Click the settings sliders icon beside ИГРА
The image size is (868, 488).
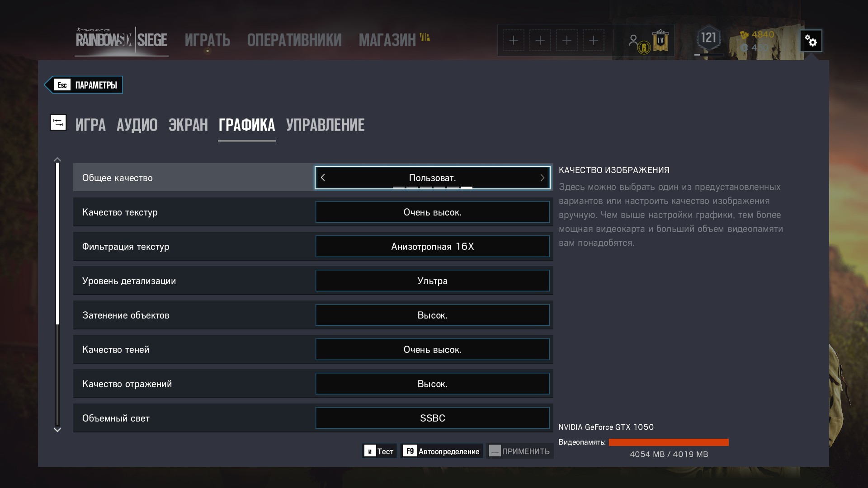coord(58,122)
